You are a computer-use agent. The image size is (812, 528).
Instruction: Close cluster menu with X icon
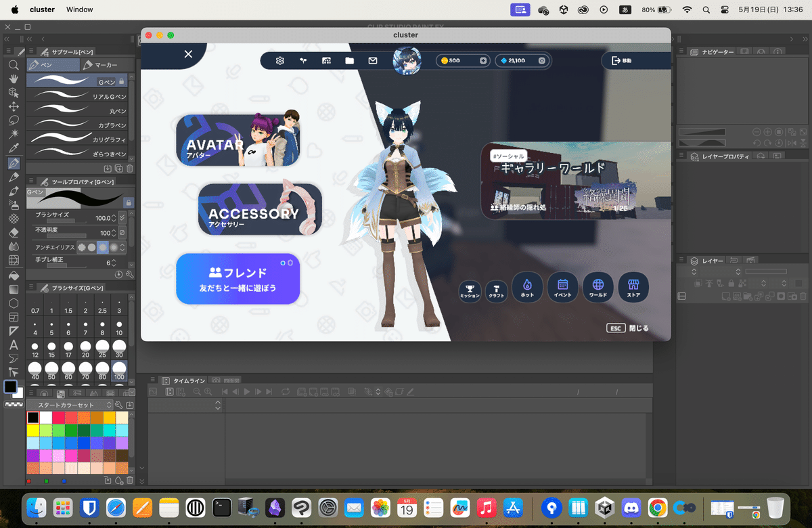188,54
